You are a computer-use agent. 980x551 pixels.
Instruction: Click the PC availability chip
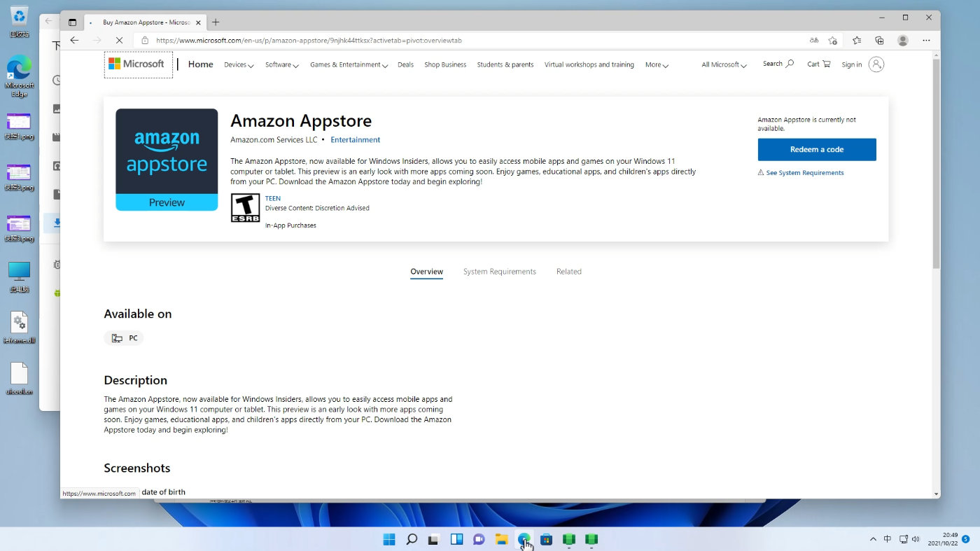(x=124, y=338)
